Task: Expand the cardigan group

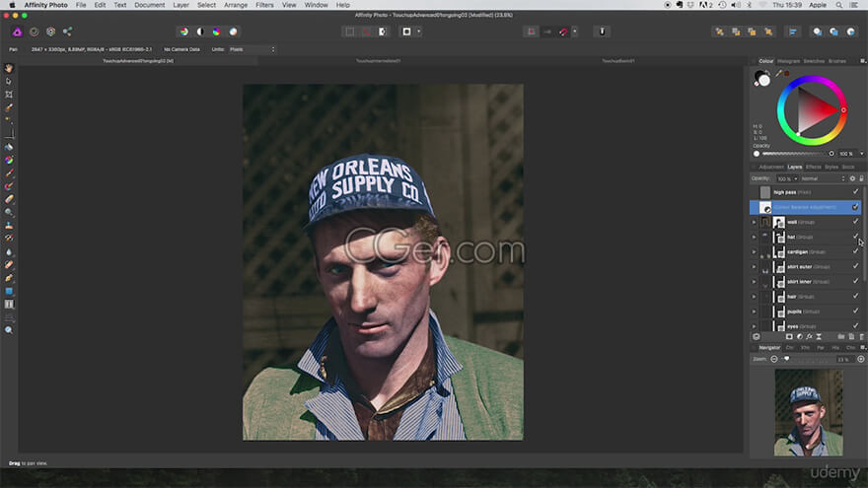Action: 754,252
